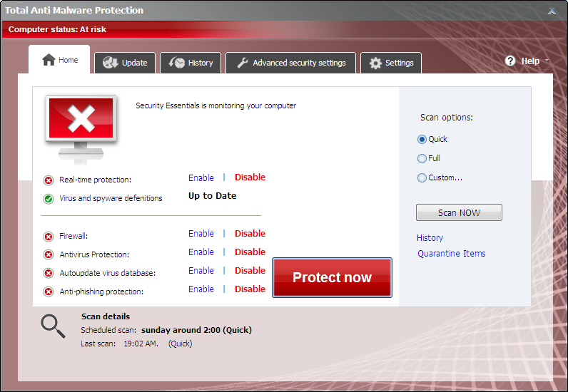This screenshot has width=568, height=392.
Task: Open the Quarantine Items link
Action: (452, 253)
